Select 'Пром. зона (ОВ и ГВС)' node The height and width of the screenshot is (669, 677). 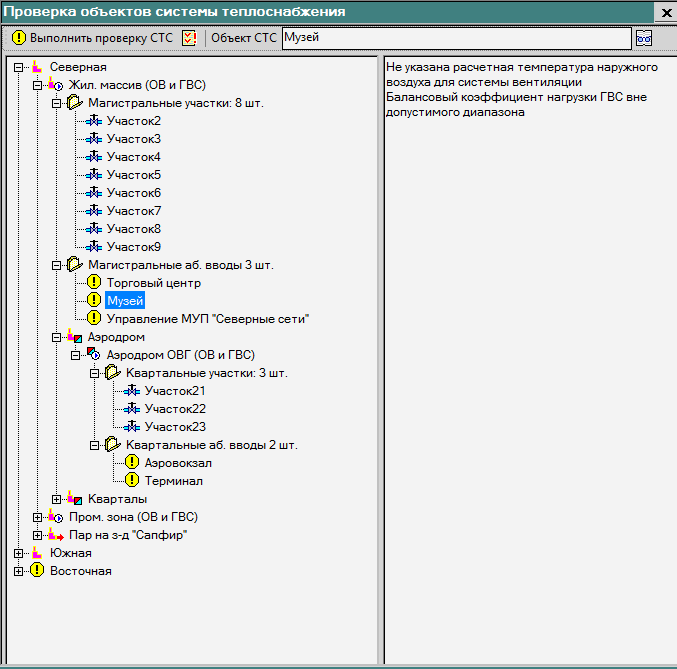point(133,517)
